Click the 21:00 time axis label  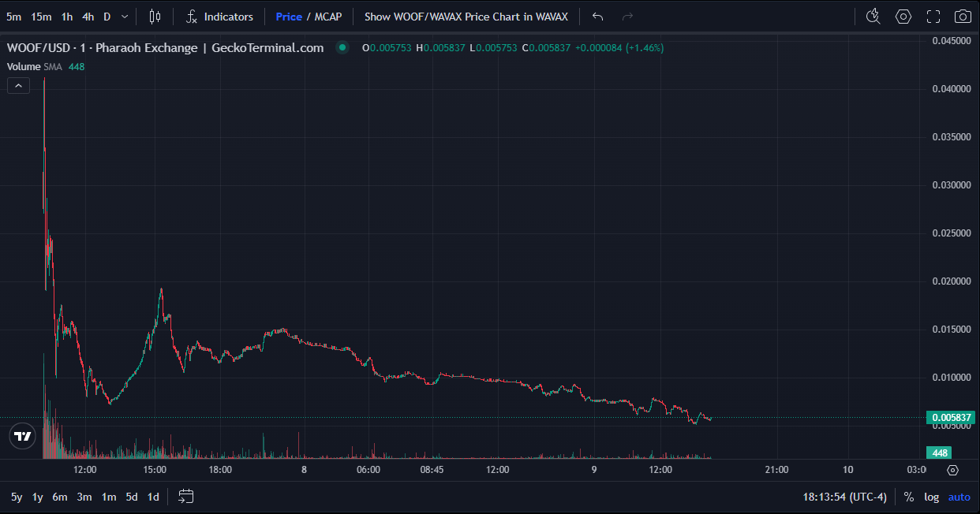click(776, 470)
